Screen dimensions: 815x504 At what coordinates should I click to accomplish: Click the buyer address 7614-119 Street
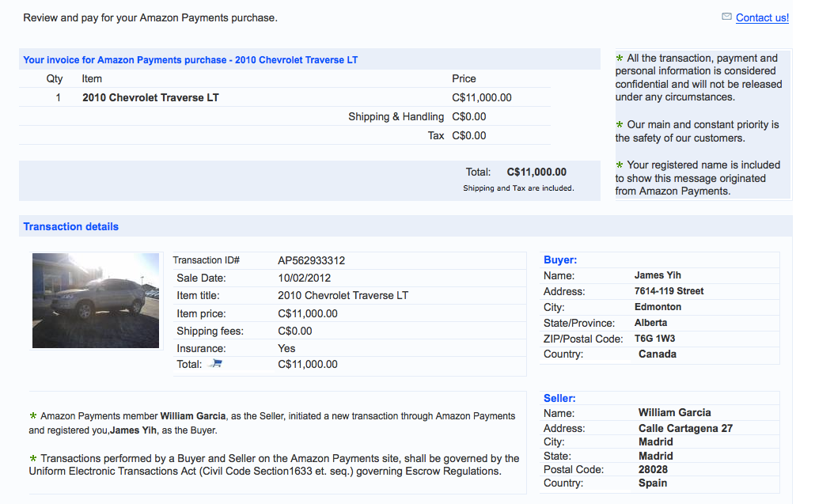pos(669,291)
